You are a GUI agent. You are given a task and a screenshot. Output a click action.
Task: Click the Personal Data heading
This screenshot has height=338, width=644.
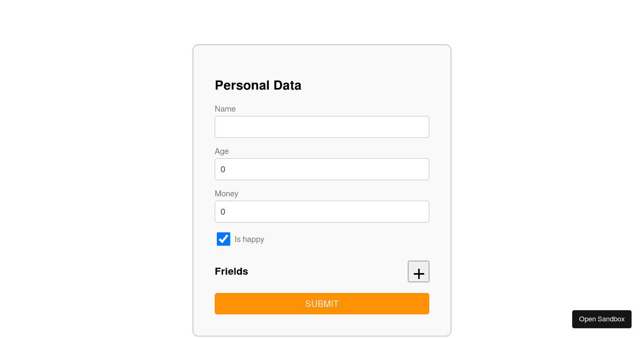258,85
